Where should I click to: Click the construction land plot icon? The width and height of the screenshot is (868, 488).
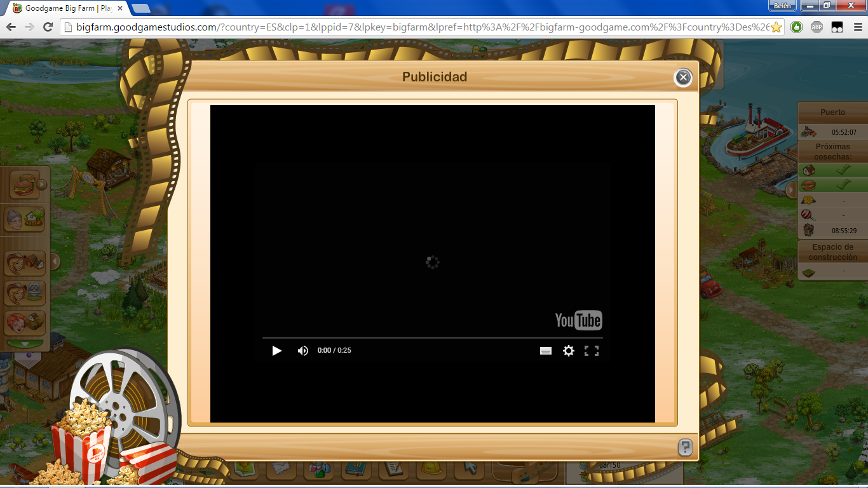click(808, 273)
